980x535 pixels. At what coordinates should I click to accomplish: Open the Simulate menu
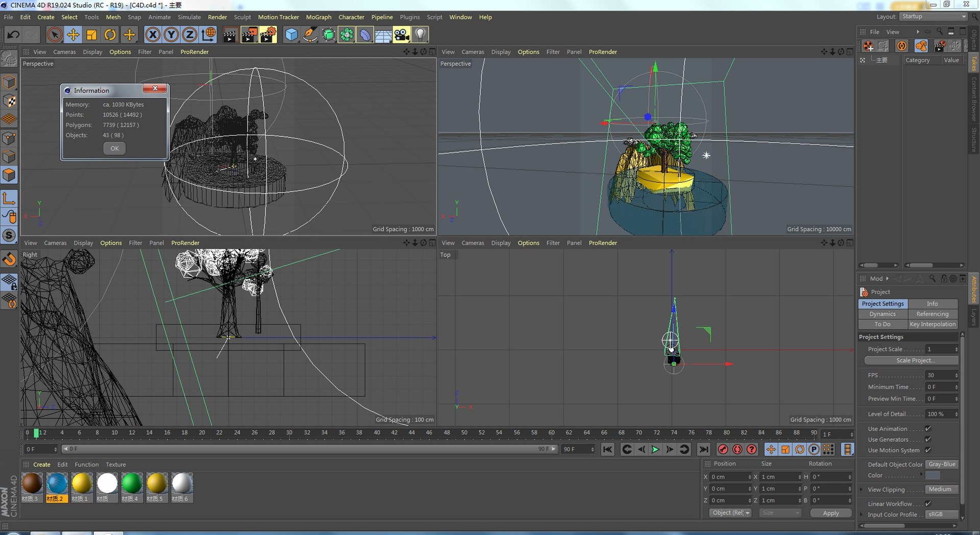189,17
